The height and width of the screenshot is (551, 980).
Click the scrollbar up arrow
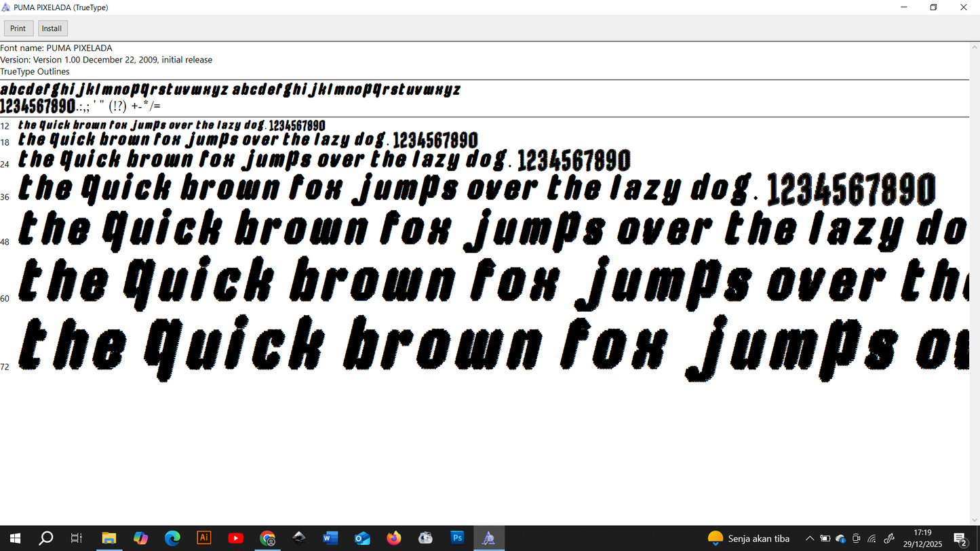click(x=975, y=48)
